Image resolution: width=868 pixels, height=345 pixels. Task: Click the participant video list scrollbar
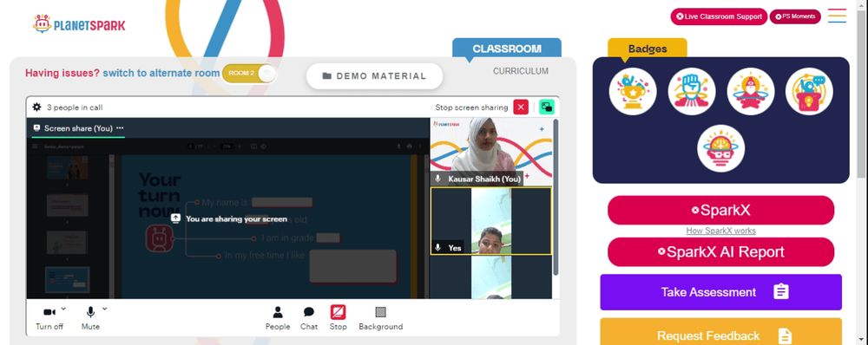(x=556, y=196)
